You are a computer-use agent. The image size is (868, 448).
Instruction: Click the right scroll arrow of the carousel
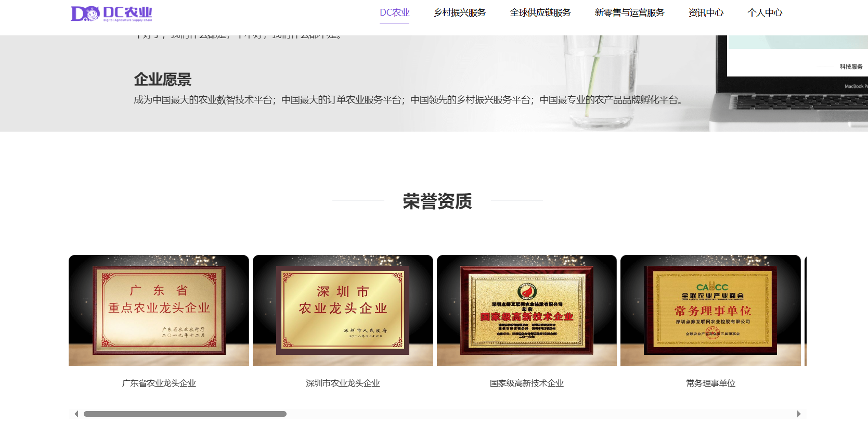799,414
